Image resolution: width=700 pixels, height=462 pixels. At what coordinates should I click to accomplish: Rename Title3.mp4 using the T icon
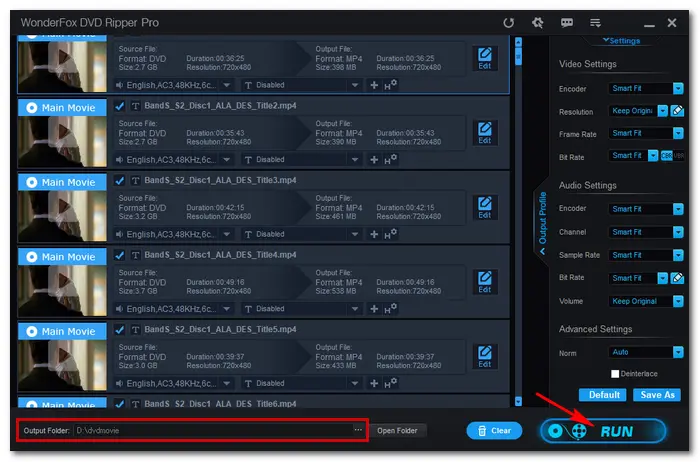[x=136, y=181]
